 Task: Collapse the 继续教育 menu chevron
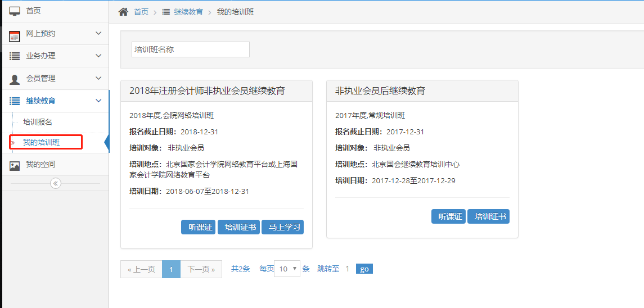tap(98, 101)
